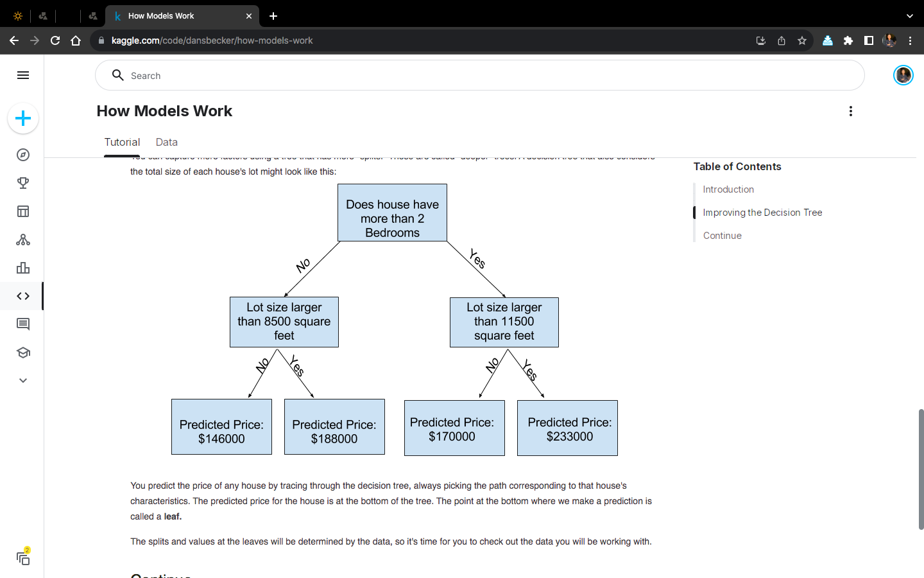This screenshot has height=578, width=924.
Task: Open Continue section from Table of Contents
Action: 722,235
